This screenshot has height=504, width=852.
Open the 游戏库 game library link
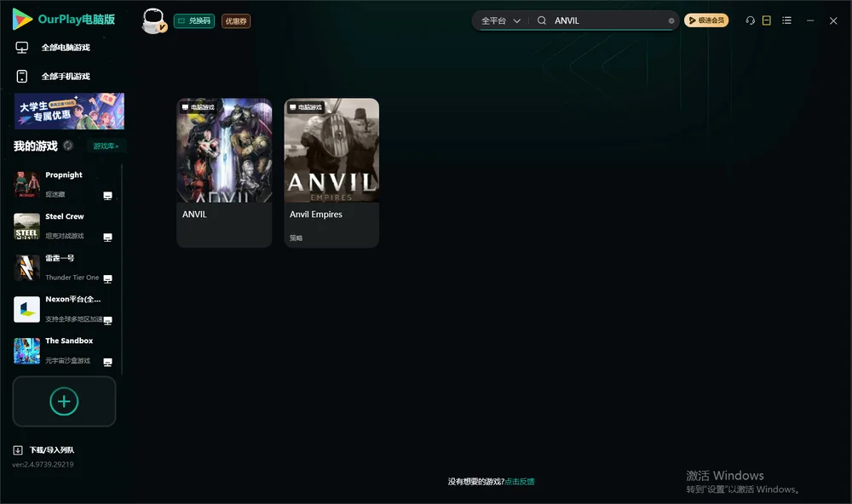[x=106, y=146]
